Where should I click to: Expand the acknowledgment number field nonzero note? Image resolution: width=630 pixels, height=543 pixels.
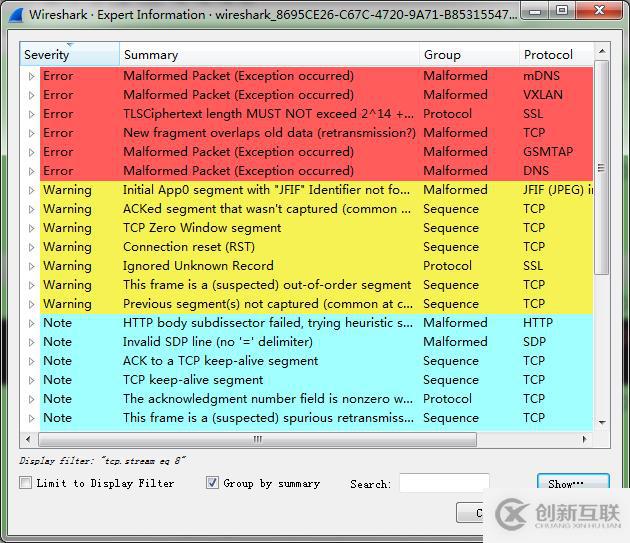tap(31, 399)
